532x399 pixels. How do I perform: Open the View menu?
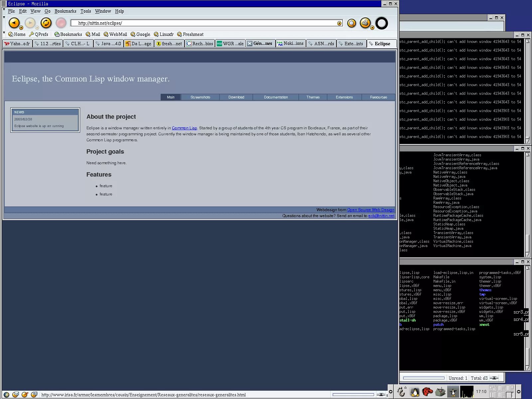pos(35,11)
